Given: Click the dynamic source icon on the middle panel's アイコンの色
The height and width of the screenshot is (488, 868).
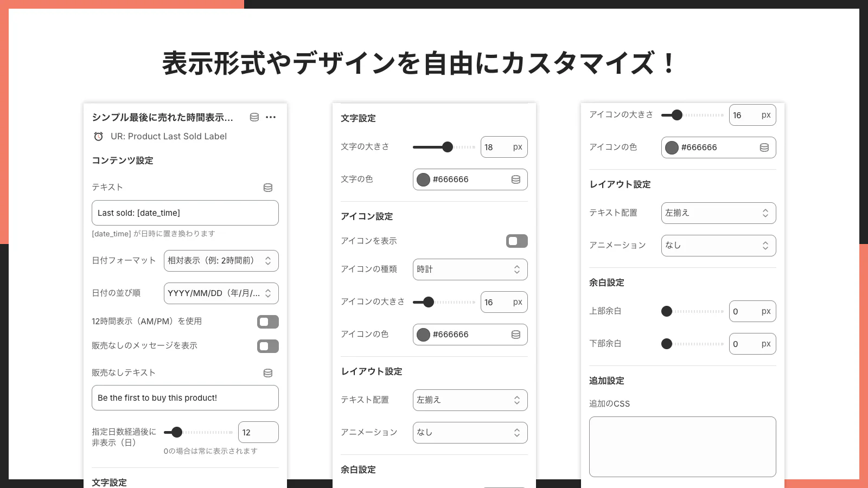Looking at the screenshot, I should 515,335.
